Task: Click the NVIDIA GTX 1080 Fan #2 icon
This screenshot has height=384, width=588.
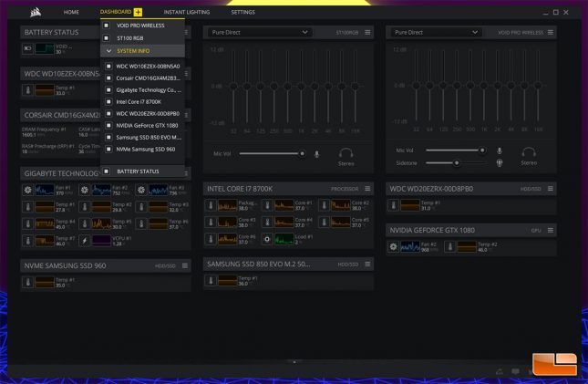Action: [x=394, y=246]
